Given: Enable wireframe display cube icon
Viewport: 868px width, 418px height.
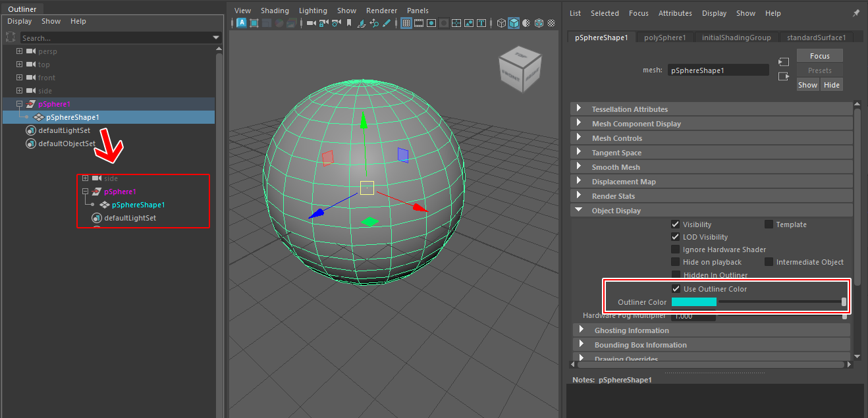Looking at the screenshot, I should pos(501,23).
